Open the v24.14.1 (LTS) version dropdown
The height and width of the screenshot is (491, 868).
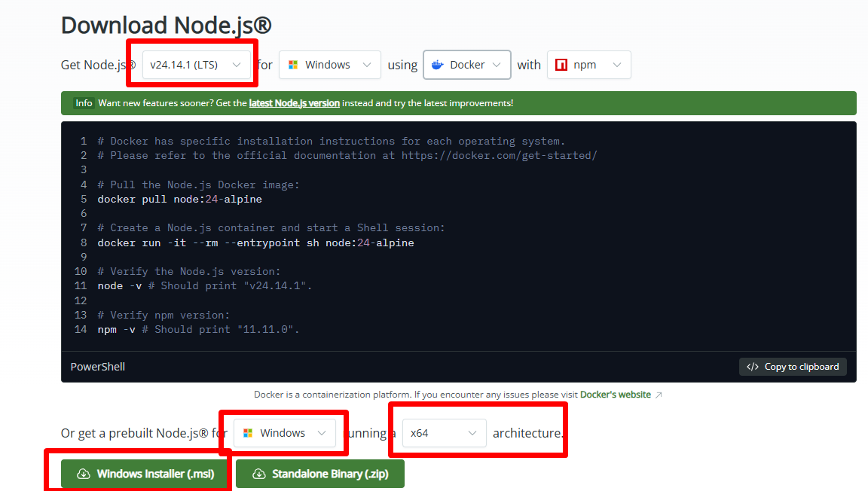pos(196,65)
